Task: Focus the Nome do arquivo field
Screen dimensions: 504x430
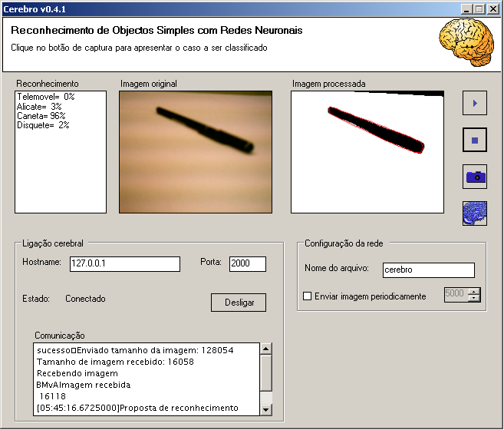Action: (x=429, y=270)
